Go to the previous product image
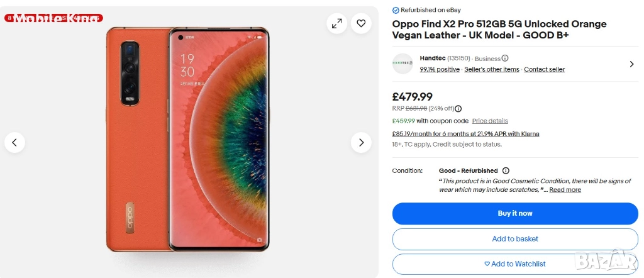 point(15,142)
